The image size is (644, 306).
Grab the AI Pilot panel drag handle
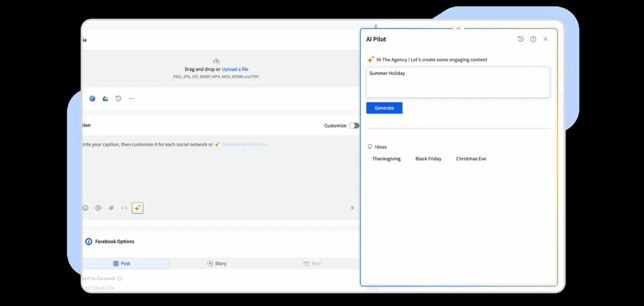[458, 29]
